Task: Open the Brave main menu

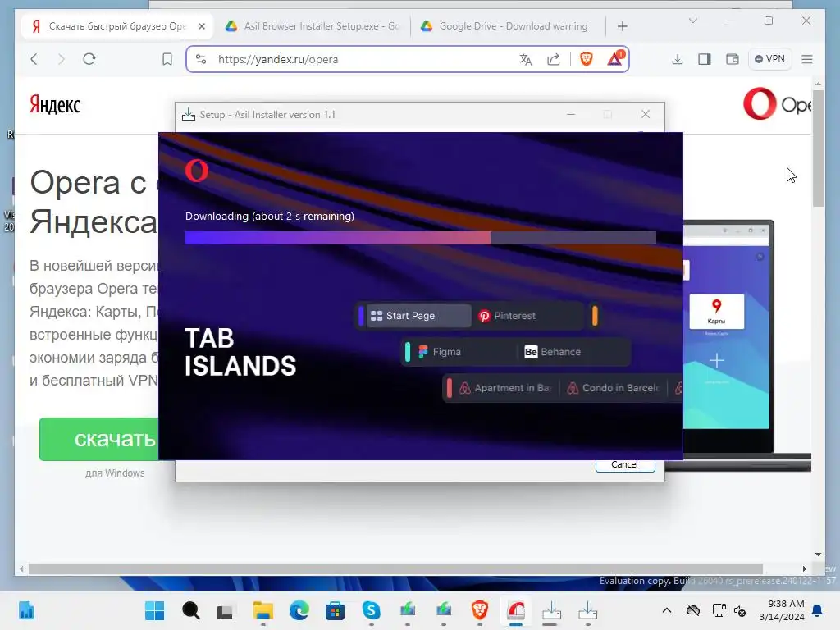Action: coord(807,59)
